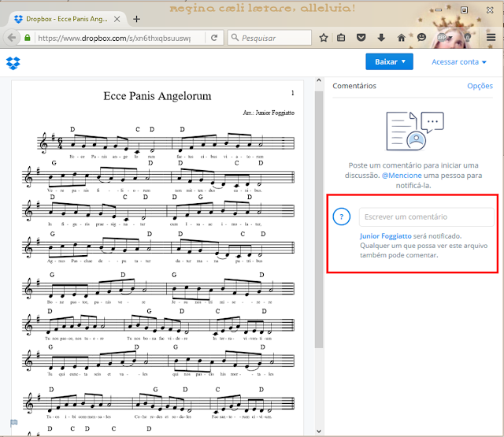
Task: Open the Firefox hamburger menu
Action: coord(491,38)
